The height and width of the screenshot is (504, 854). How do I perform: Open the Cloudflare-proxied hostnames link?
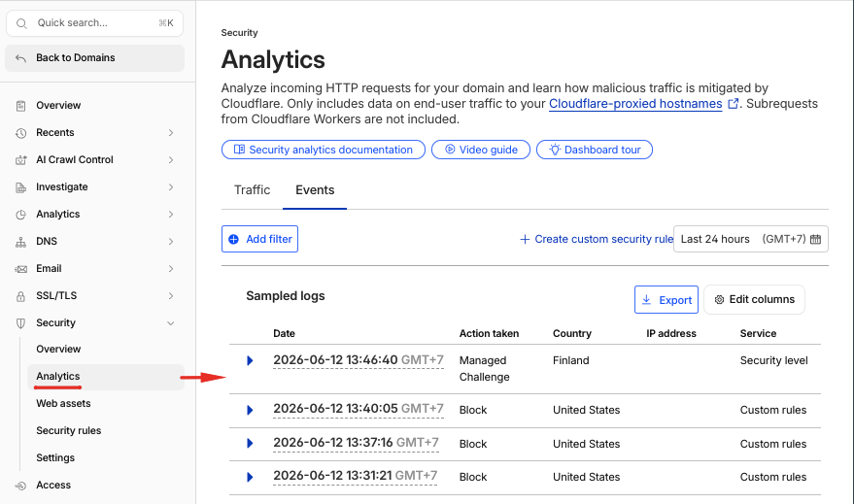coord(635,103)
